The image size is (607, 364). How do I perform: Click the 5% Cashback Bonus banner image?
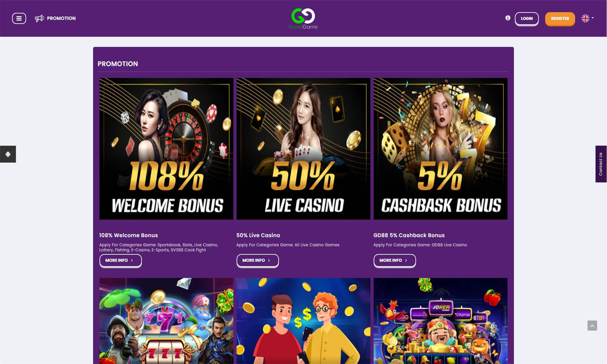(x=440, y=149)
